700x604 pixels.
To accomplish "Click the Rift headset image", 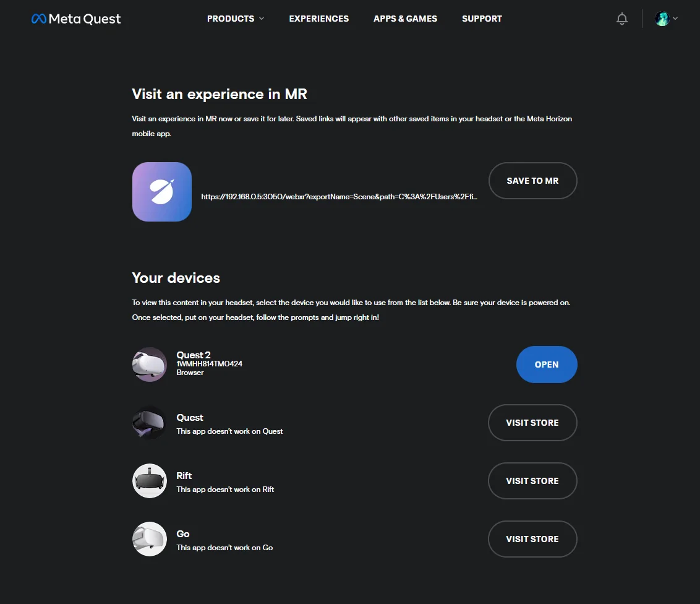I will pyautogui.click(x=150, y=481).
